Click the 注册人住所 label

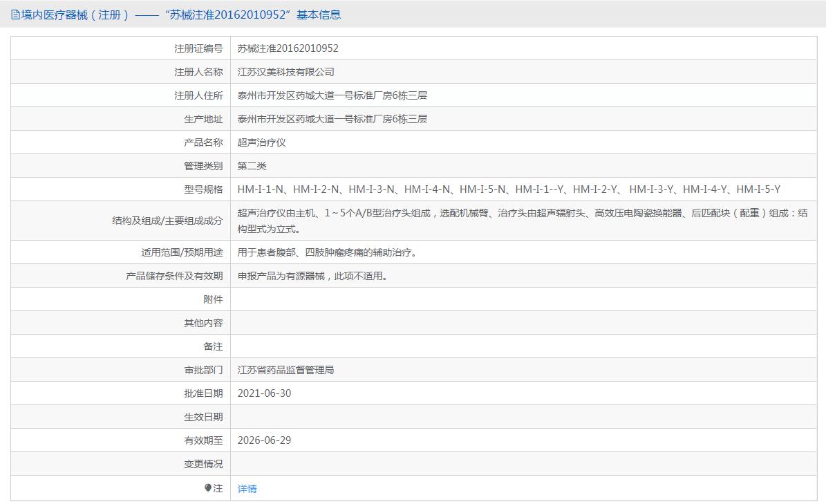(x=198, y=95)
